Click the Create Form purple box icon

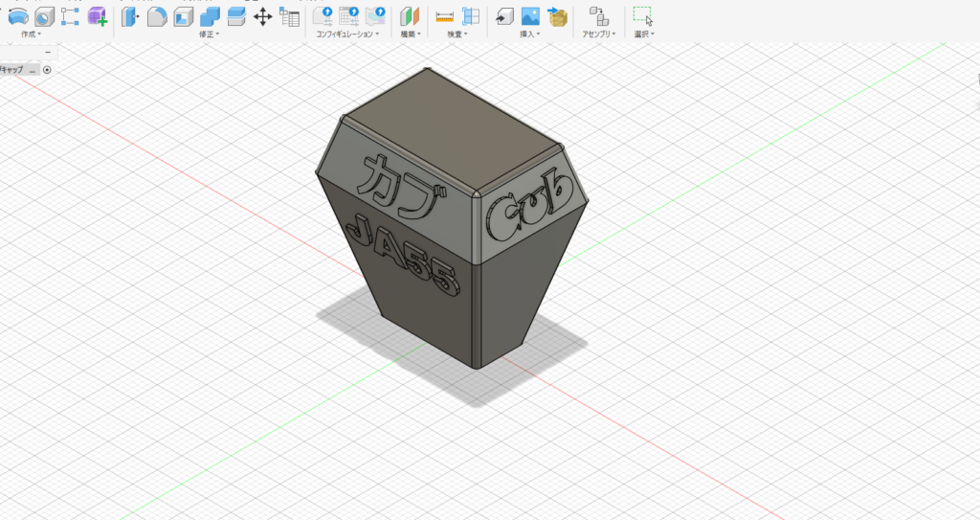click(98, 17)
